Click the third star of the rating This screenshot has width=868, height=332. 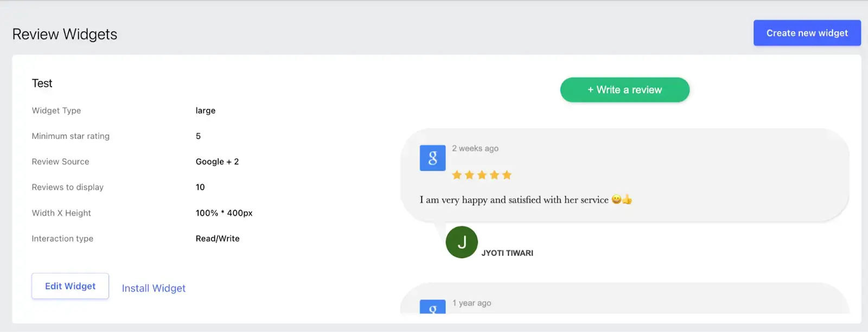pyautogui.click(x=482, y=175)
